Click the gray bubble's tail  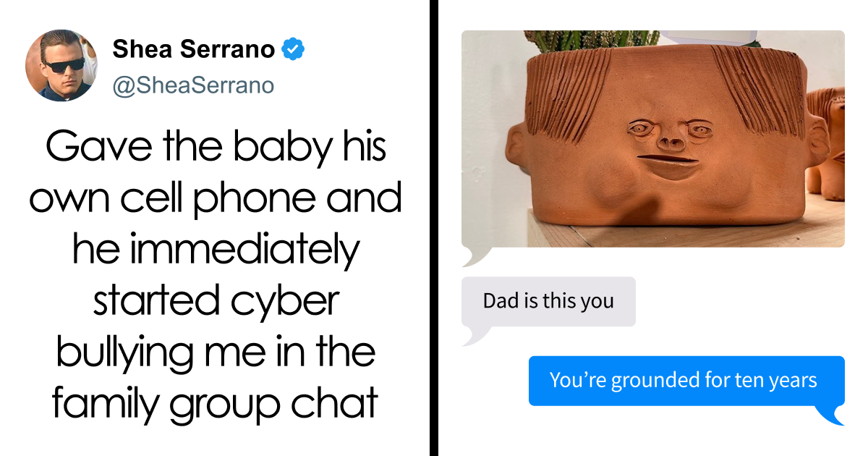tap(474, 334)
